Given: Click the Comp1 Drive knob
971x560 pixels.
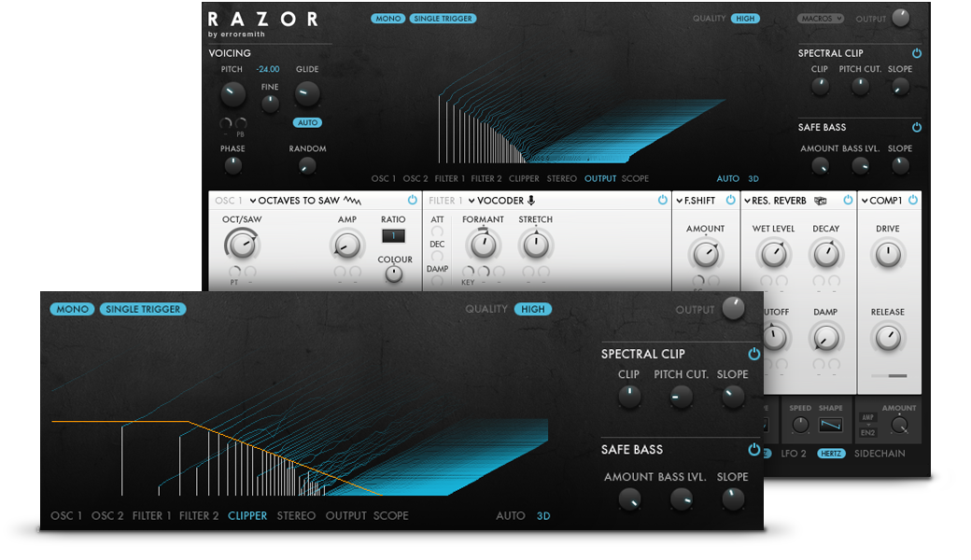Looking at the screenshot, I should (888, 254).
